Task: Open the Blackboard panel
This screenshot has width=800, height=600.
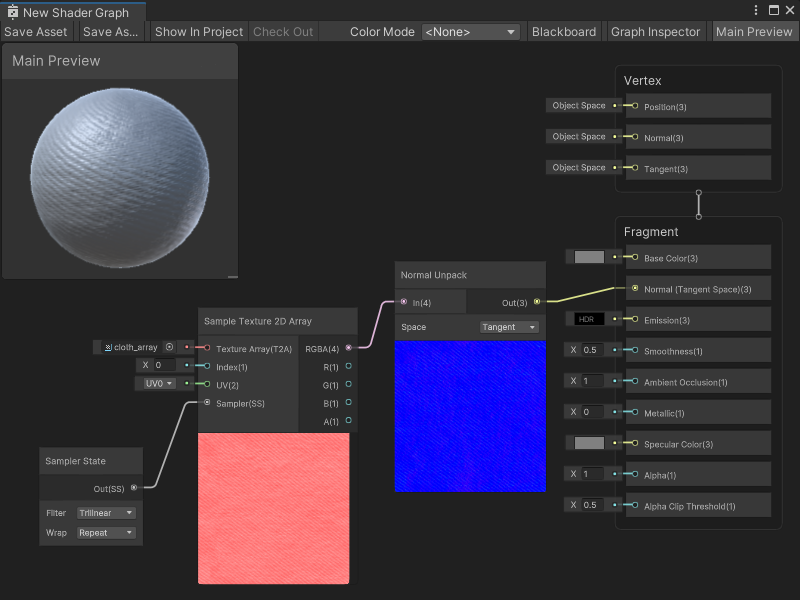Action: (564, 31)
